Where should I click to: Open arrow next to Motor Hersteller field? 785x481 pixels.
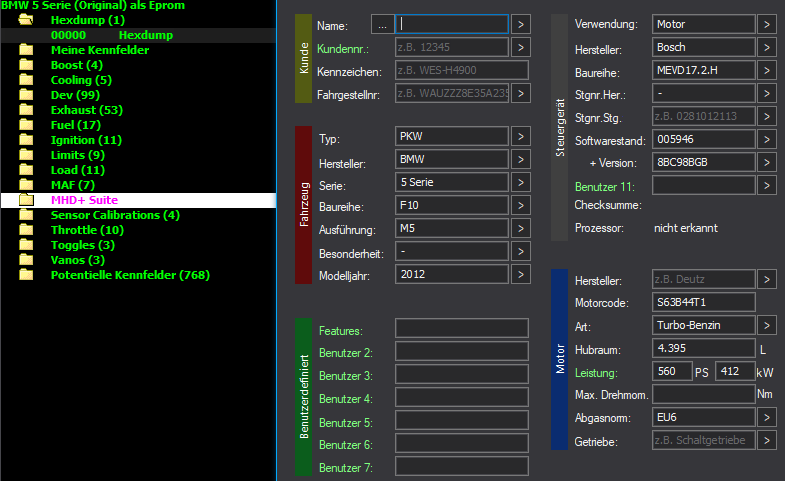(x=766, y=280)
